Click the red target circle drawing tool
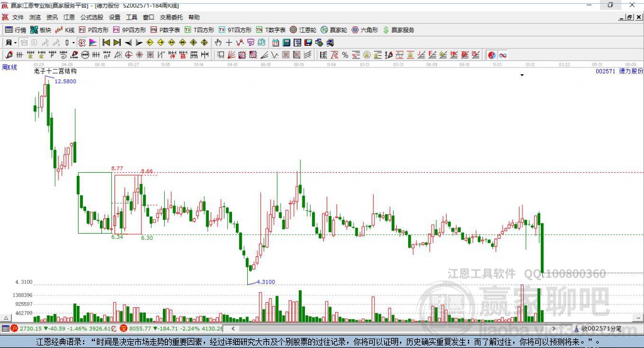Screen dimensions: 644x348 coord(128,55)
